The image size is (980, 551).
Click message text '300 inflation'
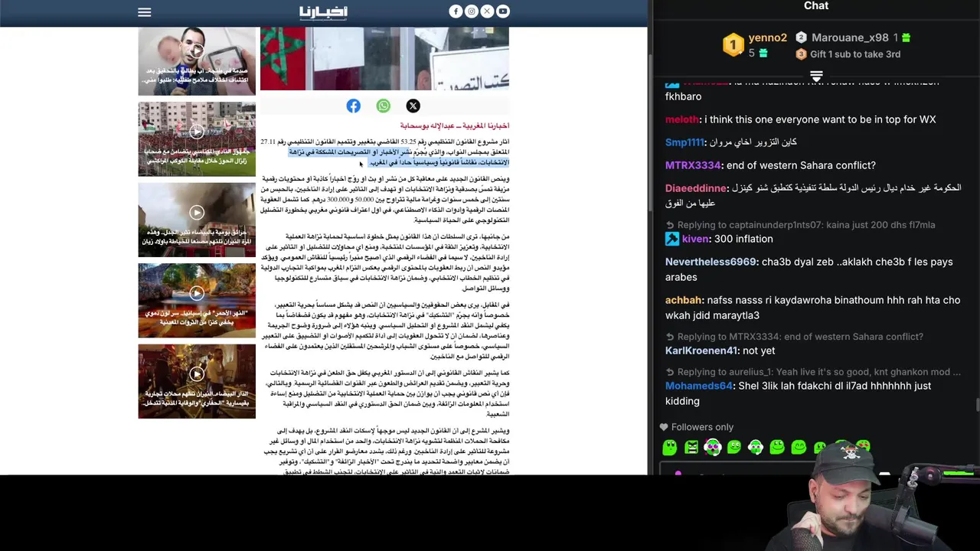pyautogui.click(x=743, y=239)
